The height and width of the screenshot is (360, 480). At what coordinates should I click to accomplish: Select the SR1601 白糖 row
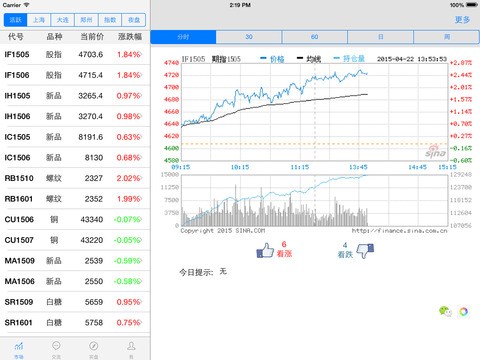pos(75,323)
